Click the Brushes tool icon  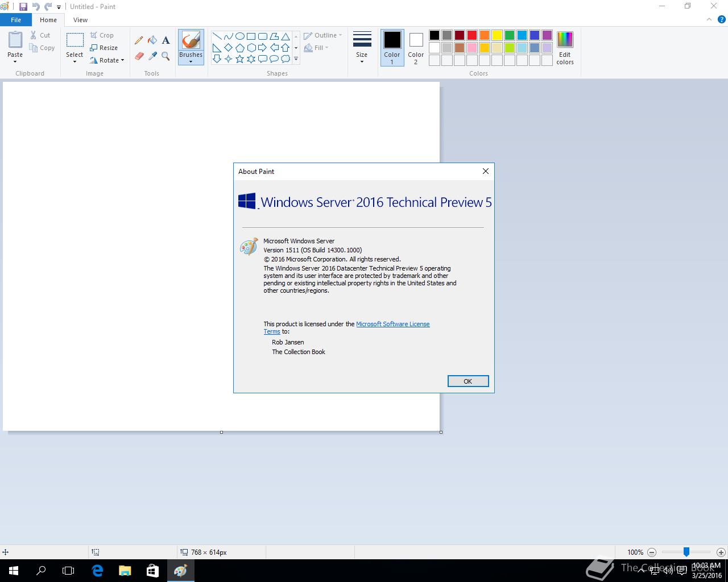pyautogui.click(x=191, y=40)
